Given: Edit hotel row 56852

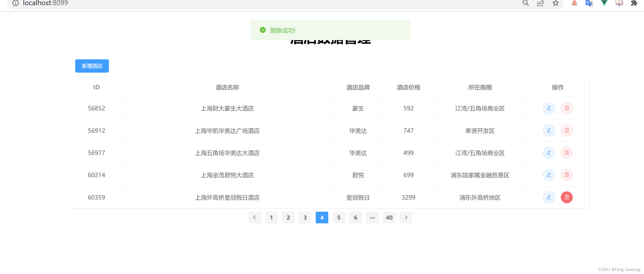Looking at the screenshot, I should pyautogui.click(x=549, y=108).
